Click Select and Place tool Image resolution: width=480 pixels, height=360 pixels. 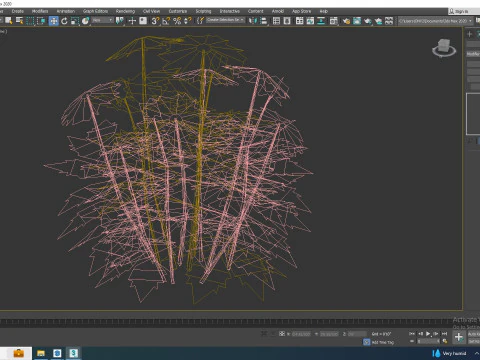tap(85, 21)
